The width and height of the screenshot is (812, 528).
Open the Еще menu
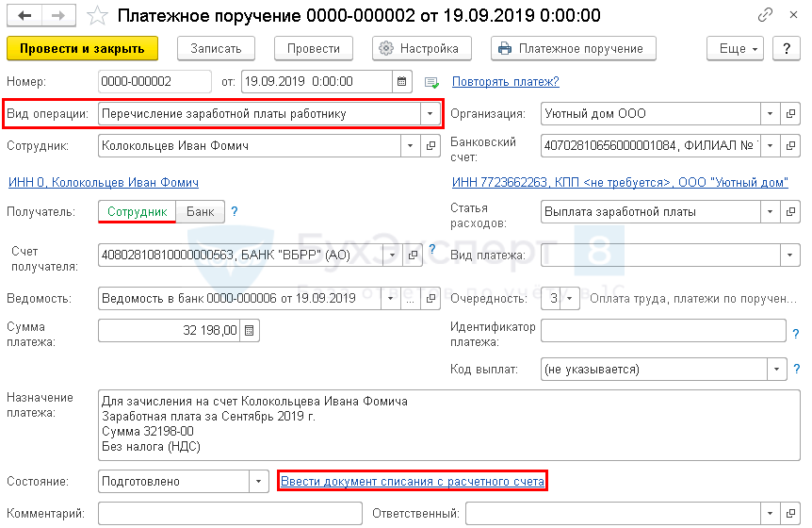[x=735, y=48]
